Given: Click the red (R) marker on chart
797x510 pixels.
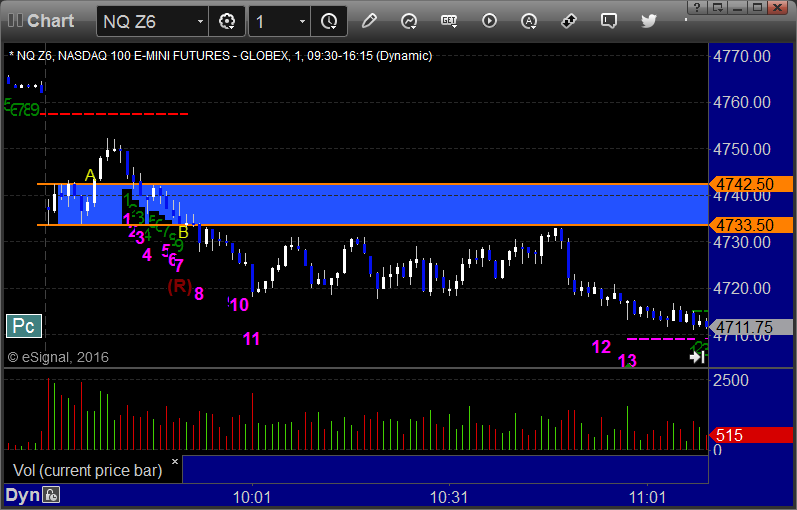Looking at the screenshot, I should [179, 286].
